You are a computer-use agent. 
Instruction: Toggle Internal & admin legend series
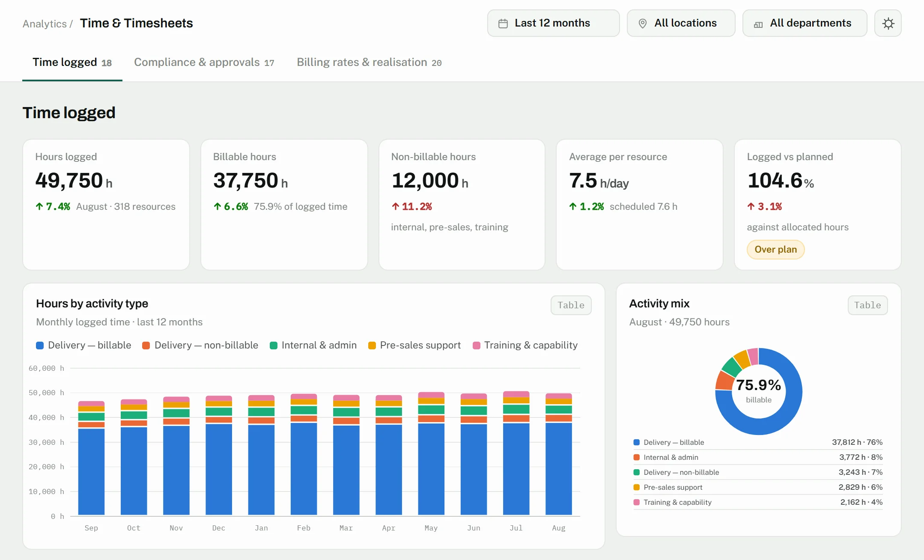(313, 346)
